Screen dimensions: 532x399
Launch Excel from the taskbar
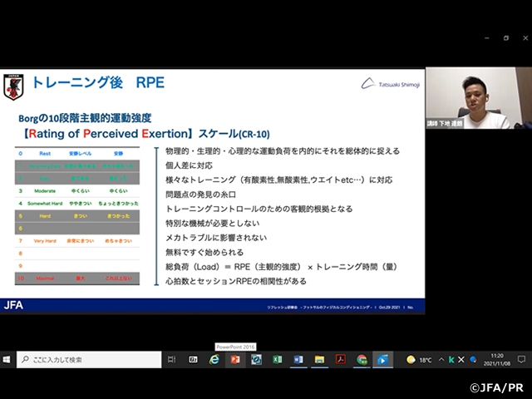[278, 360]
